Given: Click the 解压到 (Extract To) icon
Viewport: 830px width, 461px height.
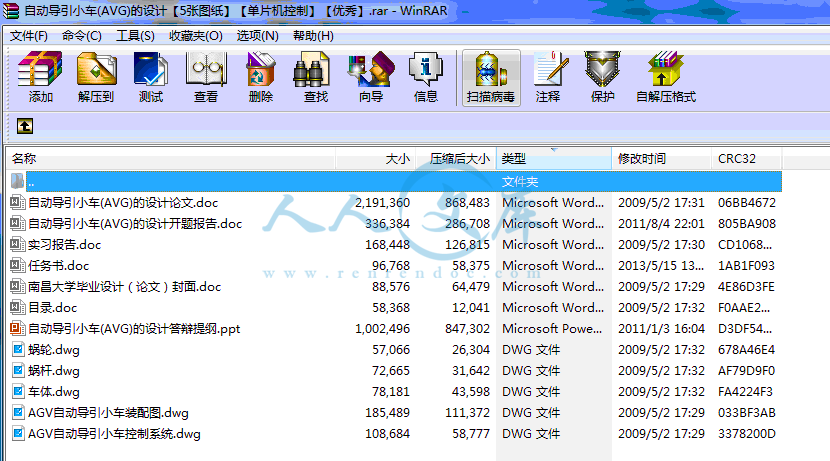Looking at the screenshot, I should click(96, 69).
